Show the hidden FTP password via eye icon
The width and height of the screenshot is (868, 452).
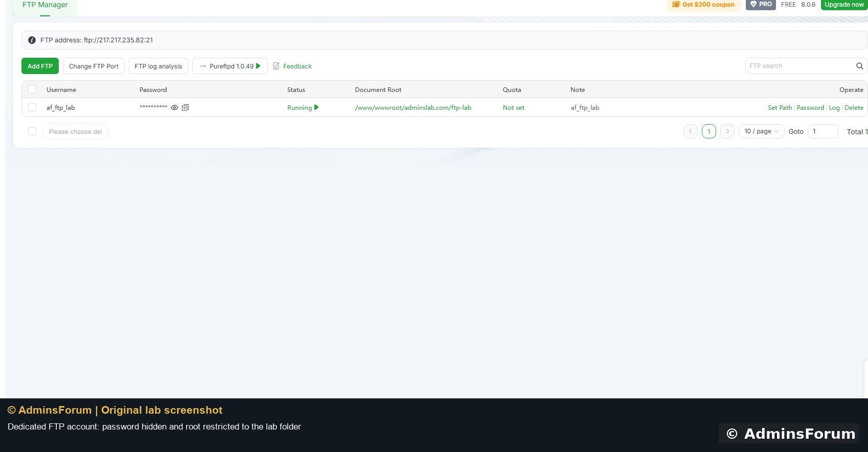pyautogui.click(x=174, y=108)
